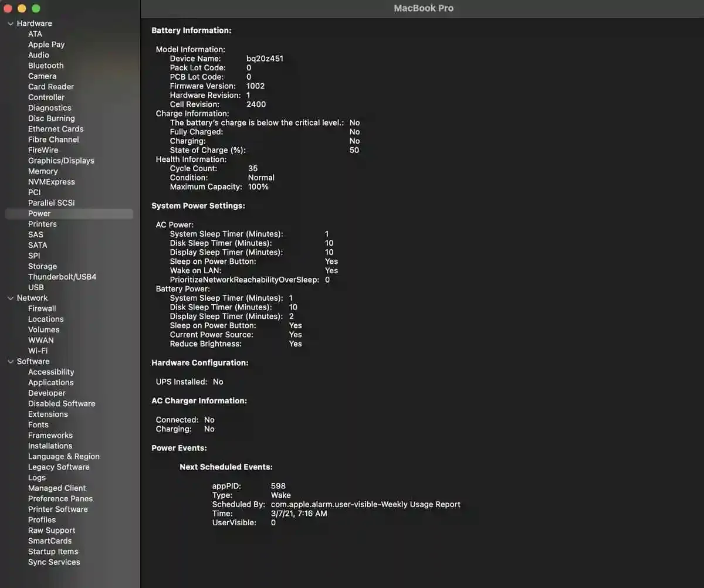
Task: Open Storage information
Action: 42,266
